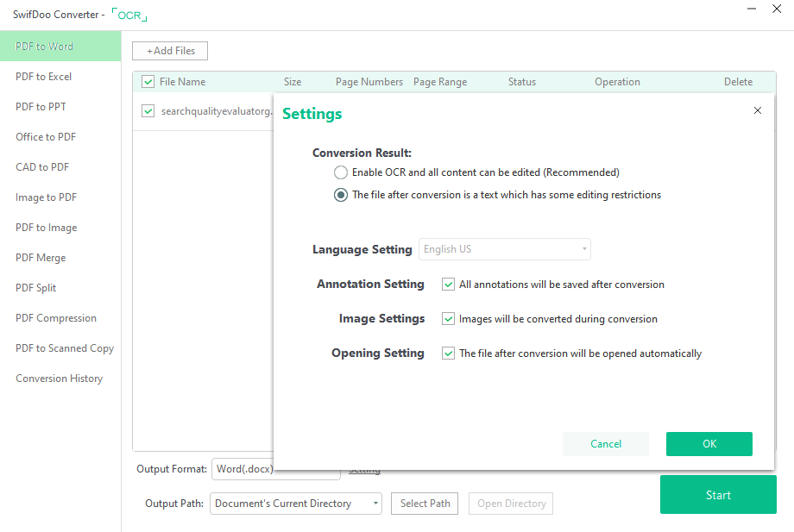Click the File Name column header
794x532 pixels.
(182, 82)
